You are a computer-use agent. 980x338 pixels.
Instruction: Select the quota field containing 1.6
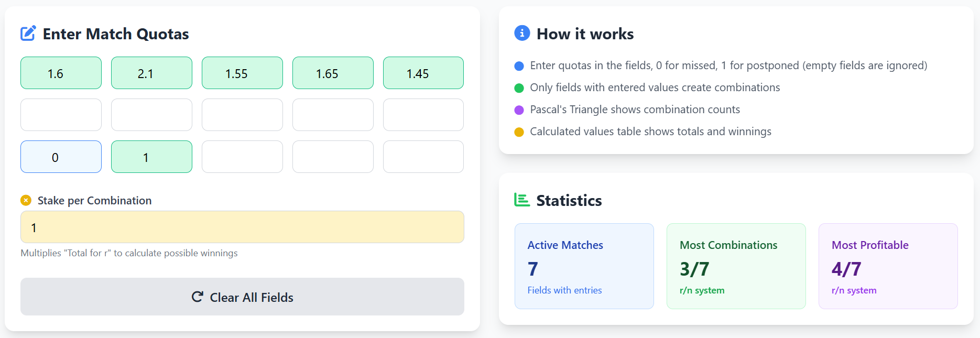pos(61,73)
